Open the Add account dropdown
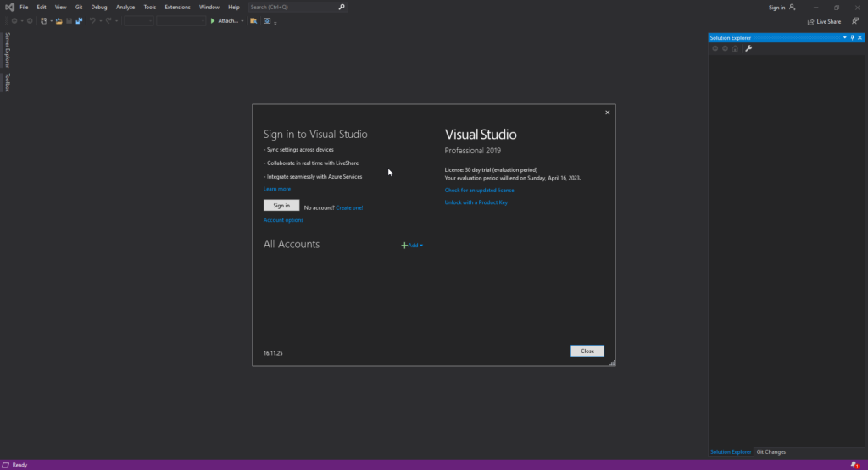Image resolution: width=868 pixels, height=470 pixels. point(412,245)
